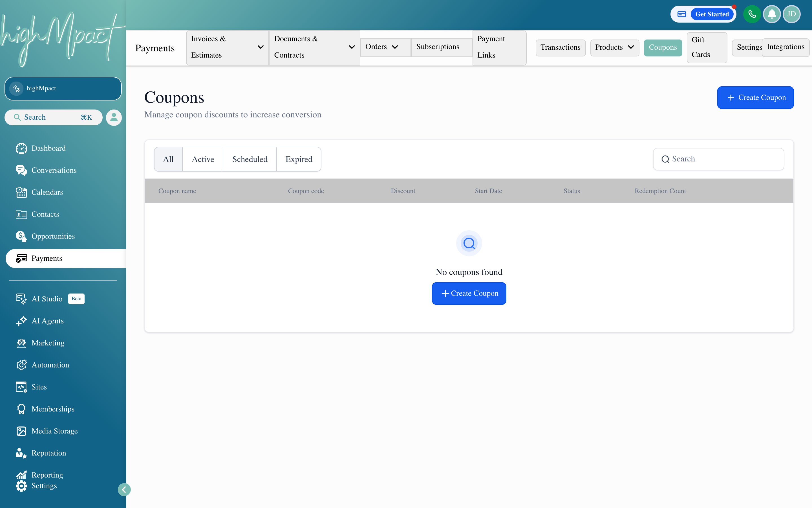
Task: Collapse the sidebar with the arrow button
Action: pyautogui.click(x=124, y=490)
